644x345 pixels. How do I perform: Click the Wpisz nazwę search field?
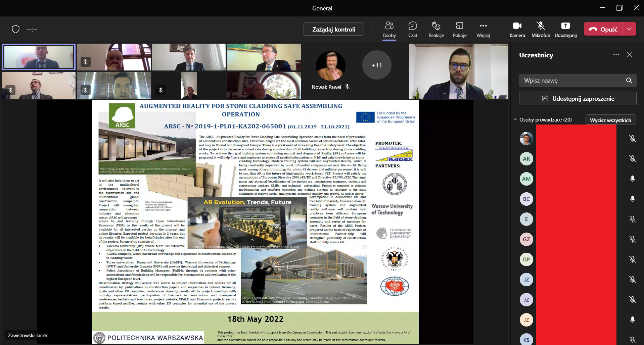click(571, 81)
